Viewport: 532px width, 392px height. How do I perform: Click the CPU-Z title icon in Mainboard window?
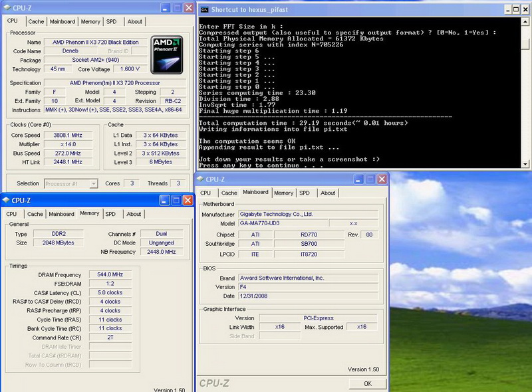[200, 179]
